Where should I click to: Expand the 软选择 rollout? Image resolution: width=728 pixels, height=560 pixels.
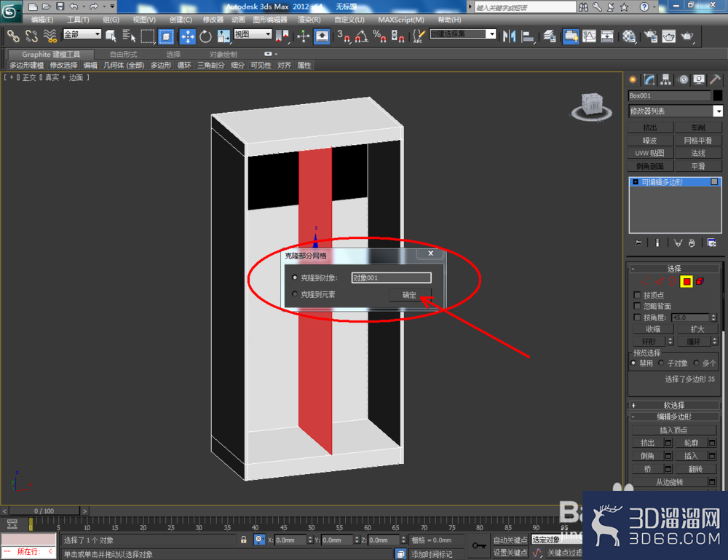click(x=673, y=405)
